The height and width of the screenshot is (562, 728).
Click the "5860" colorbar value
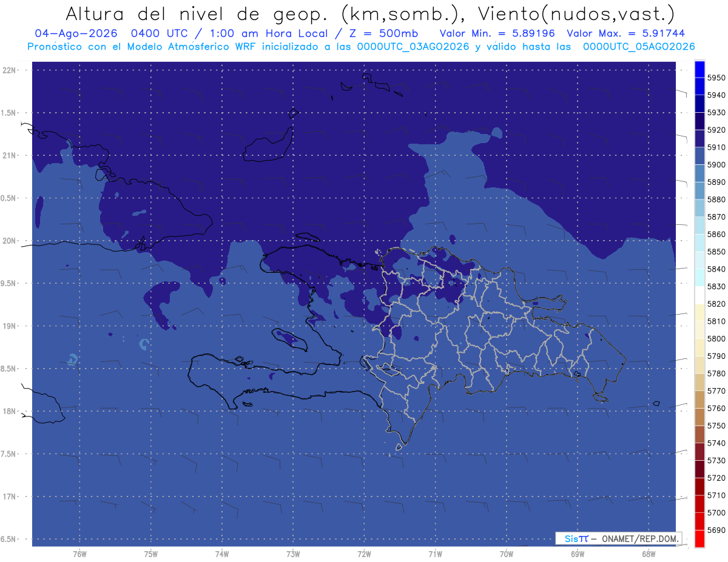click(716, 234)
